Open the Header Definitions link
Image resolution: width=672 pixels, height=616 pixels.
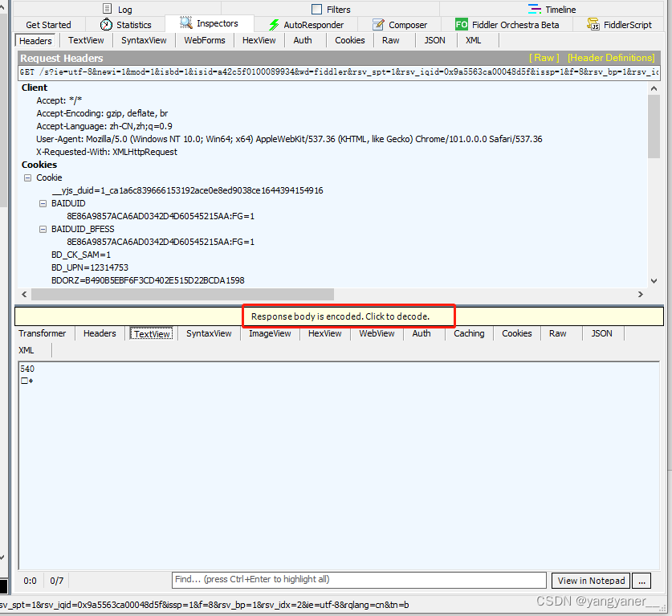pos(611,58)
